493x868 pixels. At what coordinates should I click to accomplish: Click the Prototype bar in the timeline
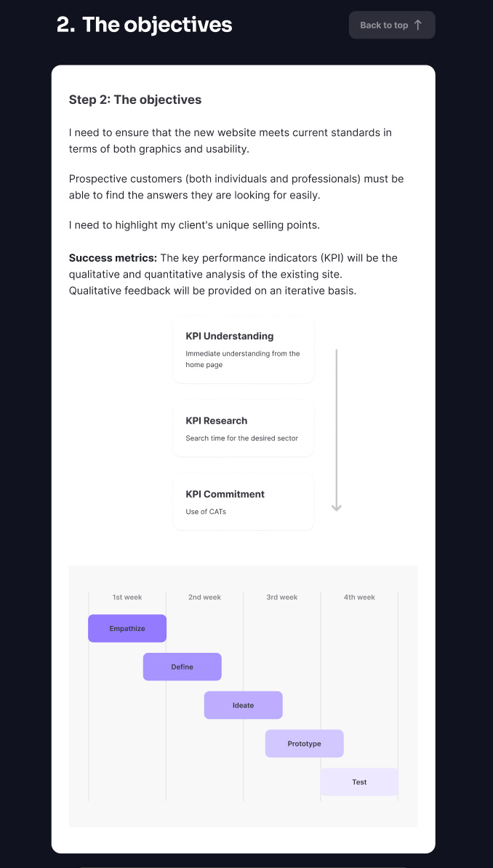(x=304, y=744)
